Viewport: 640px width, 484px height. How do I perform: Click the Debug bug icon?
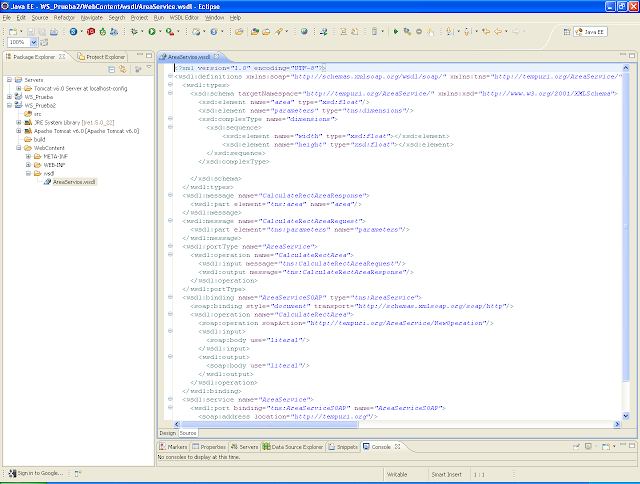pyautogui.click(x=134, y=31)
